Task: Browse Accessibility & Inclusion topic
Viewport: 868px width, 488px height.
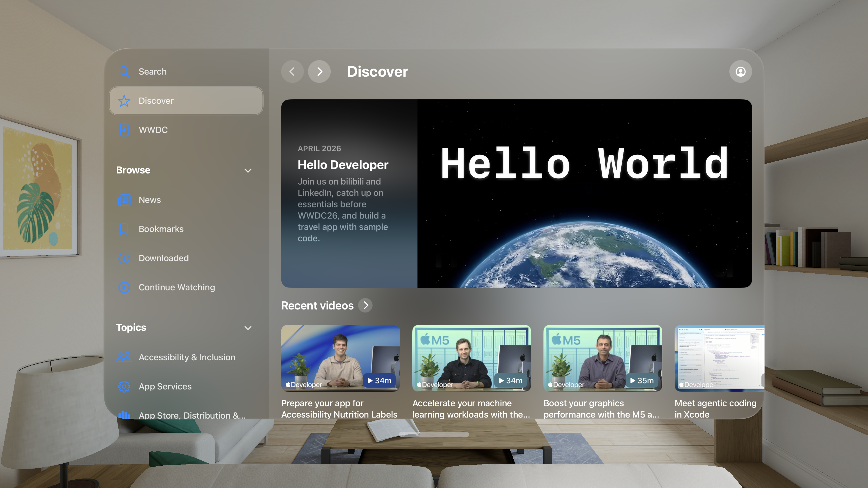Action: (186, 357)
